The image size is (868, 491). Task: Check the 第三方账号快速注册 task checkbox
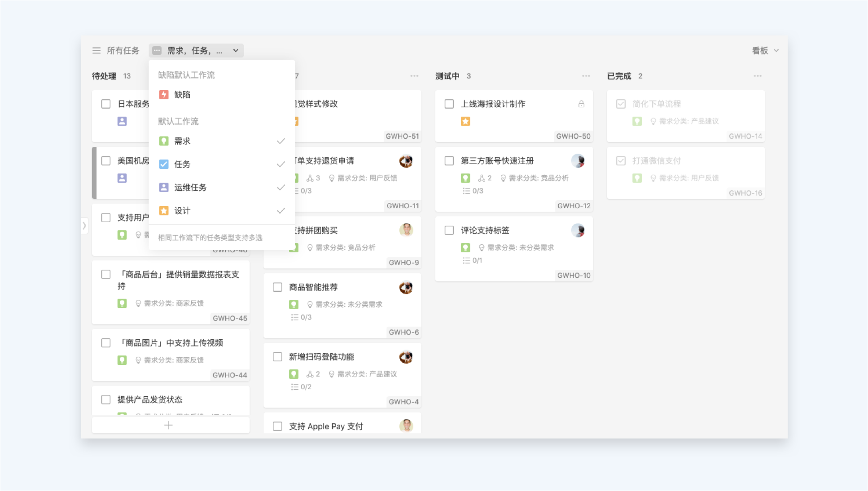pos(449,161)
